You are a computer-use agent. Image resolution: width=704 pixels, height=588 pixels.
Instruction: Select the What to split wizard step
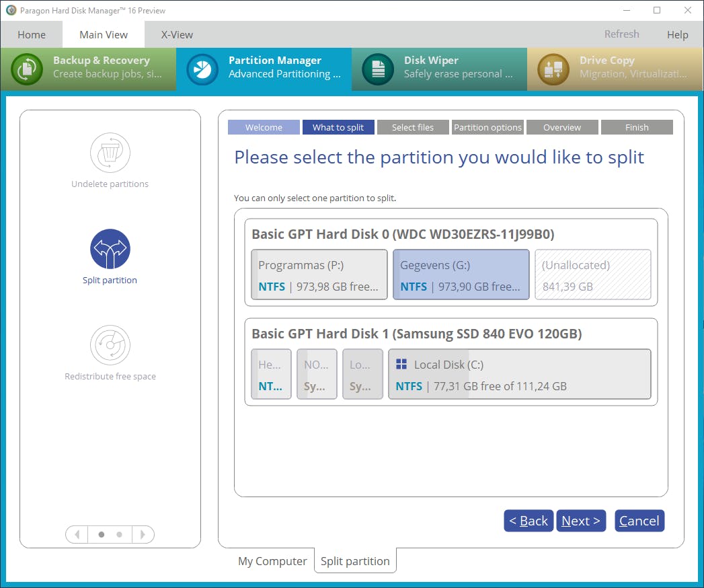[338, 127]
